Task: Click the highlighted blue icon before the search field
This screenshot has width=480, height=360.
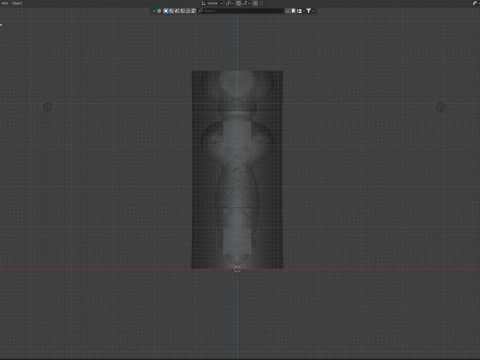Action: coord(166,11)
